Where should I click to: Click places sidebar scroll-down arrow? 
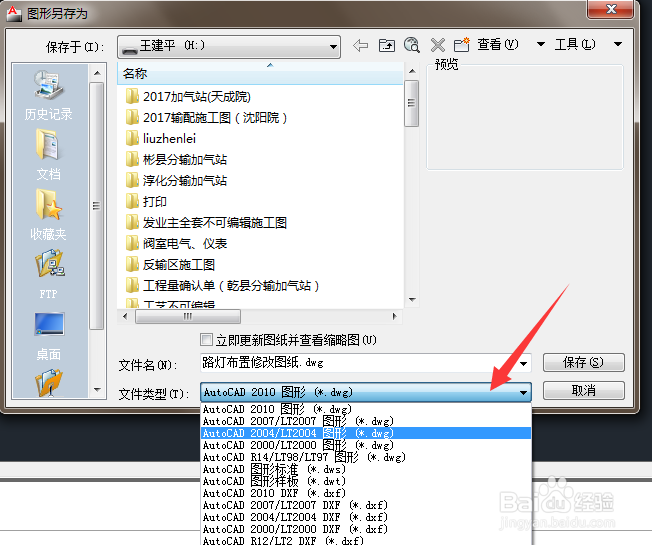tap(97, 390)
